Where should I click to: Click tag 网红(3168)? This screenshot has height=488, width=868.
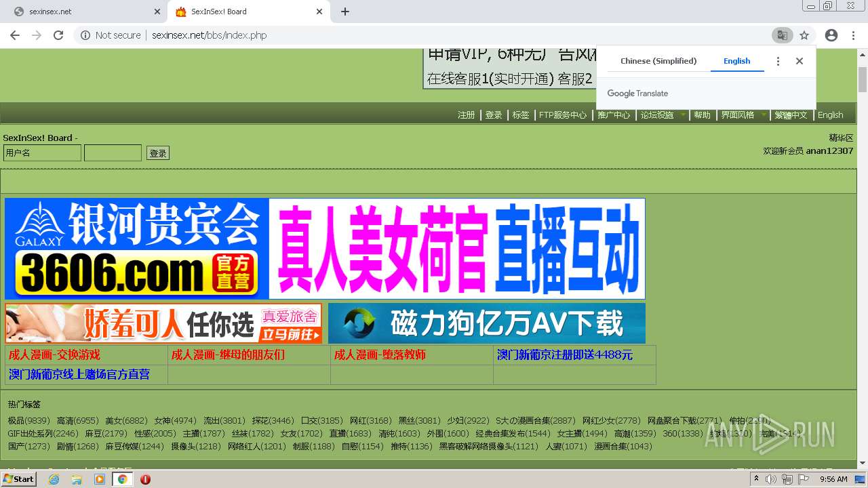pos(370,421)
